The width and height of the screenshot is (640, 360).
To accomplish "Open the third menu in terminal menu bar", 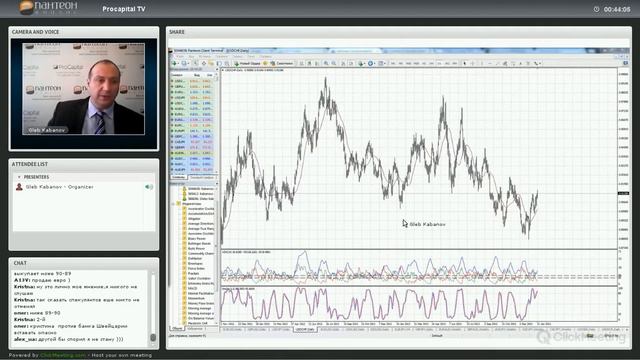I will tap(204, 56).
